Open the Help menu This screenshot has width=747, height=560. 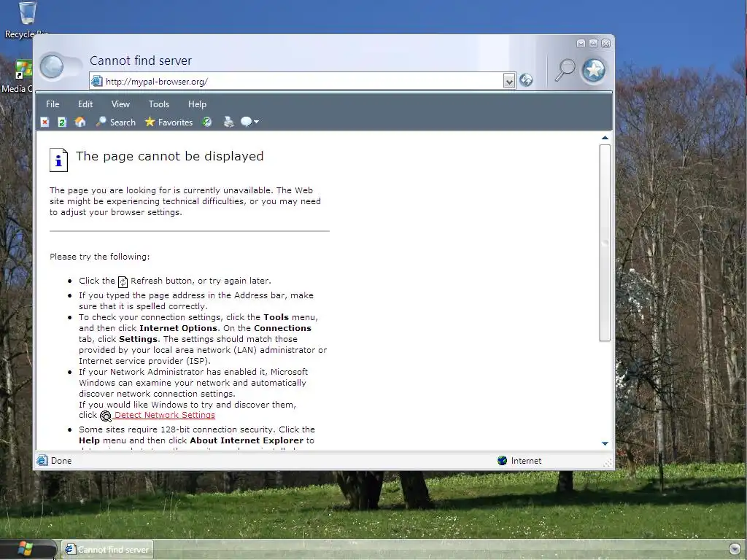point(197,104)
